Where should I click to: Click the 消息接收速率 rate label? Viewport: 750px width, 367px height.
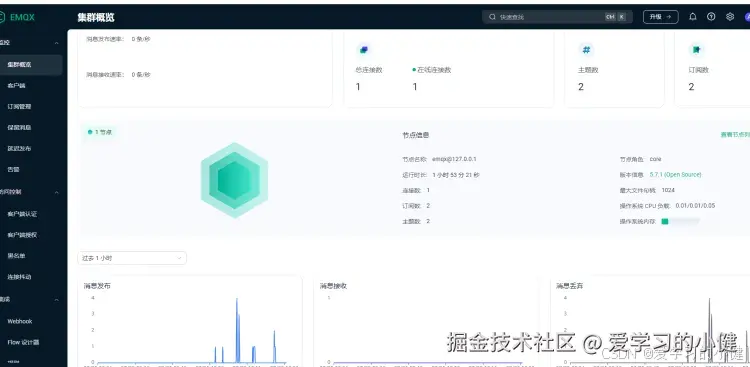(105, 75)
